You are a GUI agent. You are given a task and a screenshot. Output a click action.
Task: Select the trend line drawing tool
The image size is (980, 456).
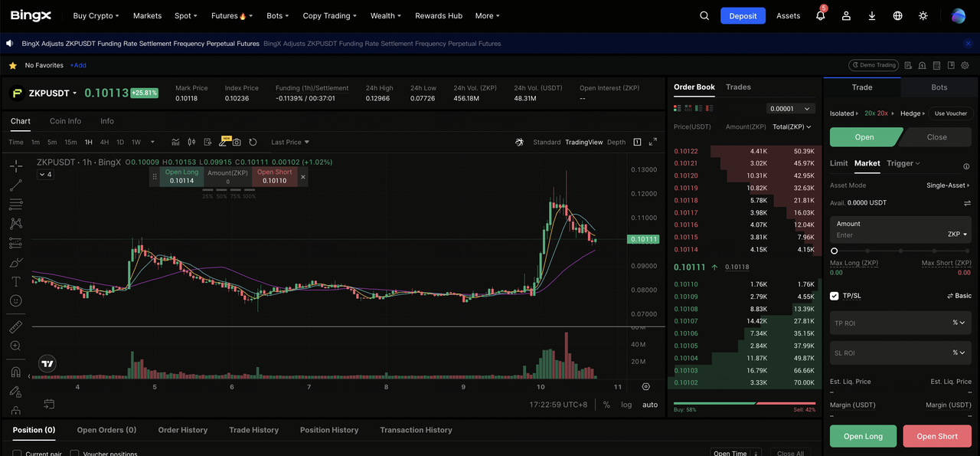15,185
